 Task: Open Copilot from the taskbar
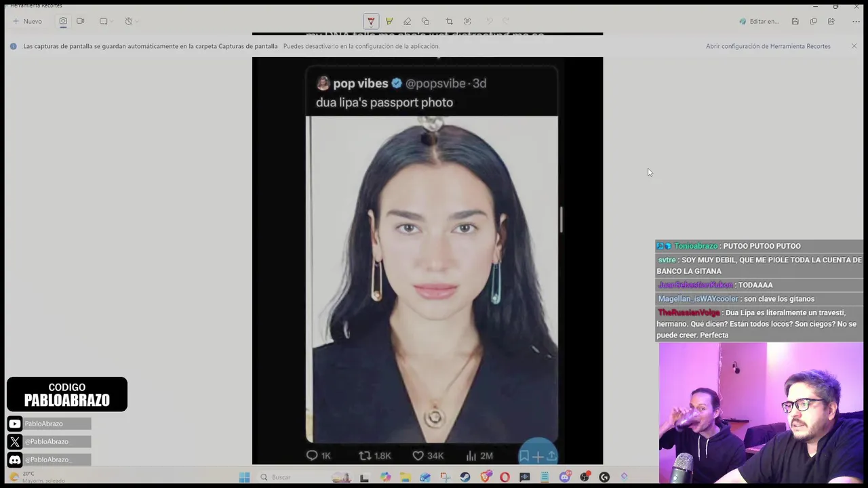pyautogui.click(x=386, y=477)
